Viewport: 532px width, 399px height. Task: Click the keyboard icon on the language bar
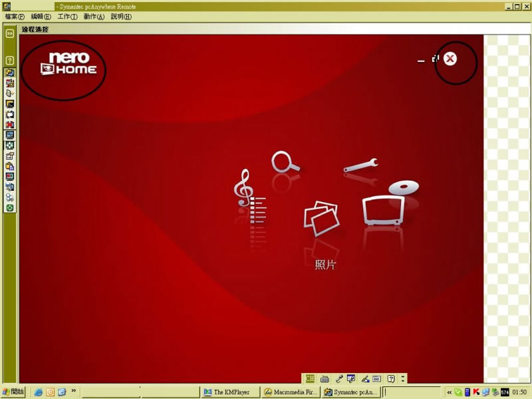[x=325, y=378]
